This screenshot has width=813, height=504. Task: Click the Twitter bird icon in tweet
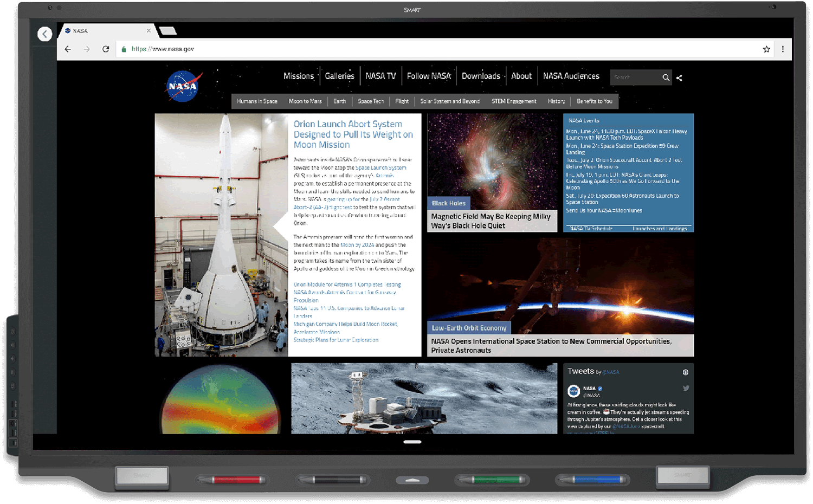[x=686, y=389]
